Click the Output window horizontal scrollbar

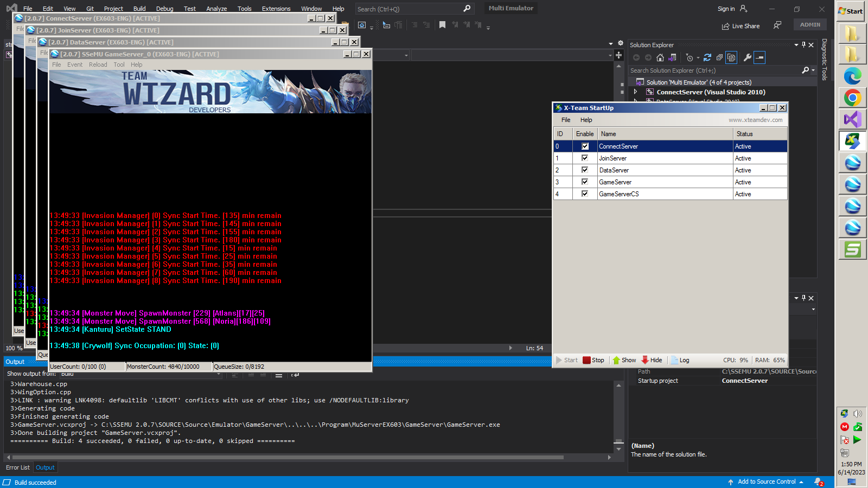(x=288, y=457)
